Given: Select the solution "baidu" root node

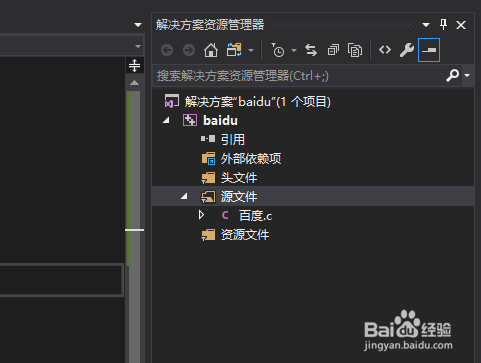Looking at the screenshot, I should coord(258,102).
